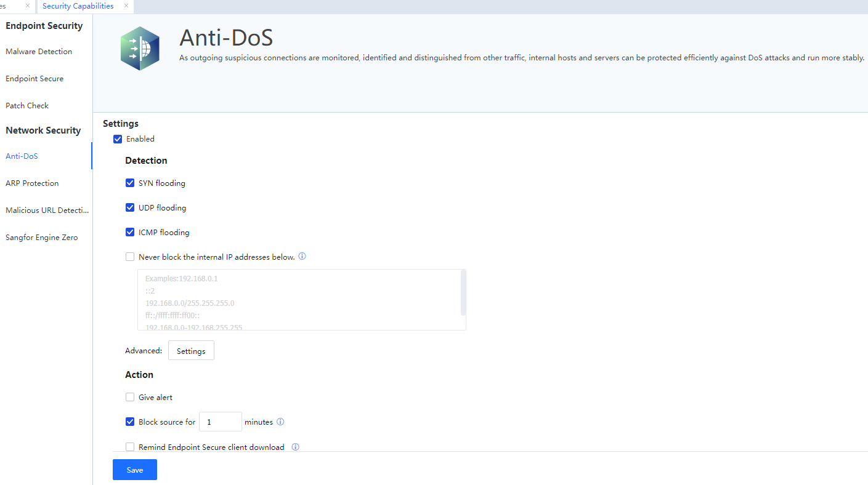868x485 pixels.
Task: Enable the Give alert action
Action: coord(130,397)
